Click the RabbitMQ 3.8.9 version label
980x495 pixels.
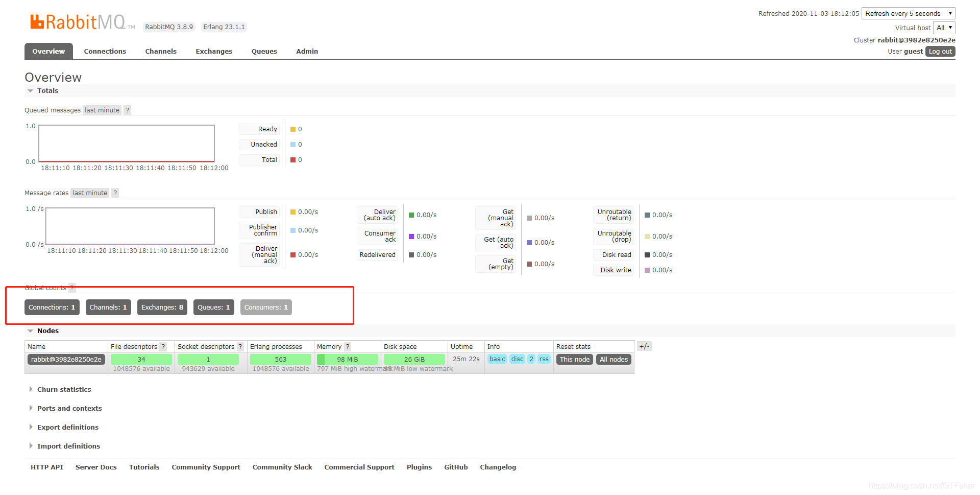pyautogui.click(x=169, y=27)
